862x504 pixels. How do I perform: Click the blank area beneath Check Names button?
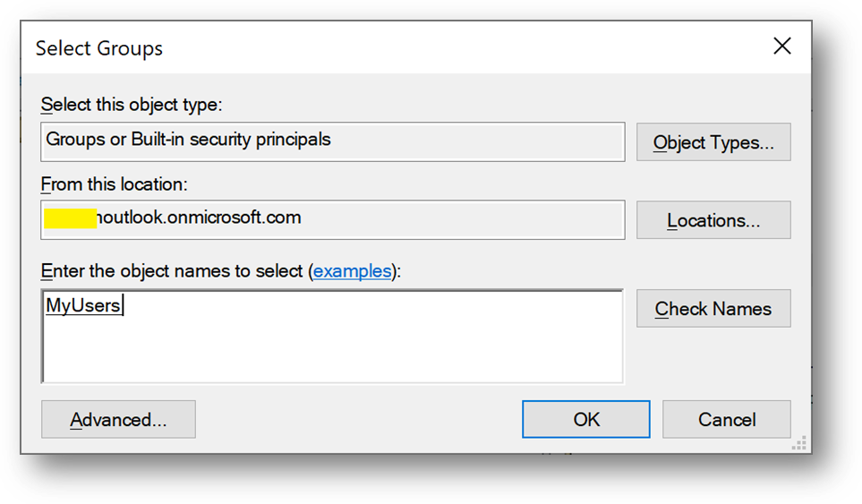[713, 357]
